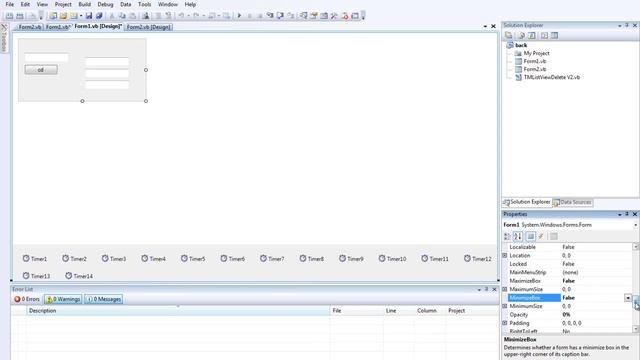Viewport: 640px width, 360px height.
Task: Open the Debug menu
Action: point(105,4)
